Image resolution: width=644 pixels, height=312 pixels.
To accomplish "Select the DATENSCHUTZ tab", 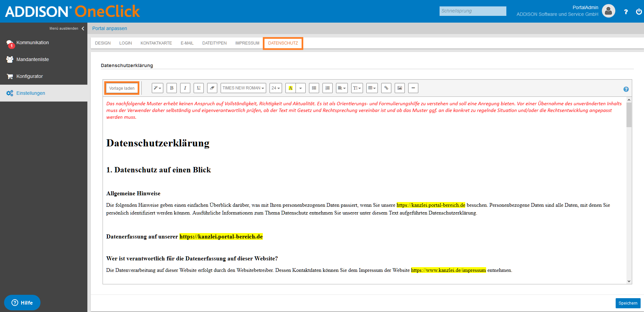I will [x=283, y=43].
